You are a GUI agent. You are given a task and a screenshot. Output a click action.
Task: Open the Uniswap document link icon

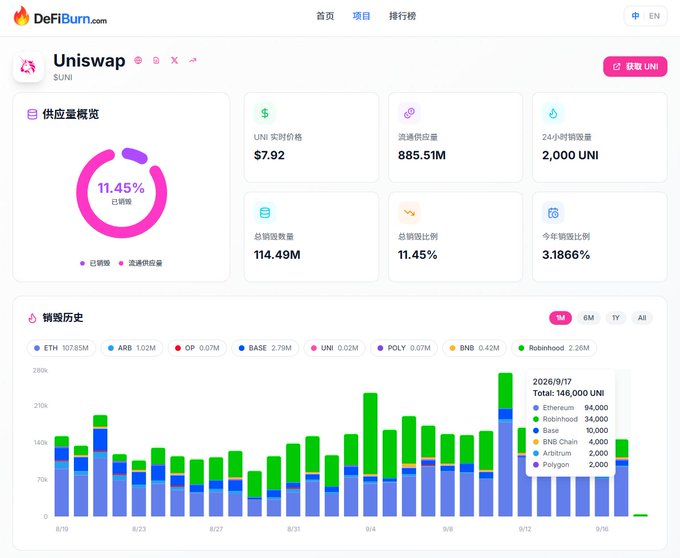(x=156, y=60)
